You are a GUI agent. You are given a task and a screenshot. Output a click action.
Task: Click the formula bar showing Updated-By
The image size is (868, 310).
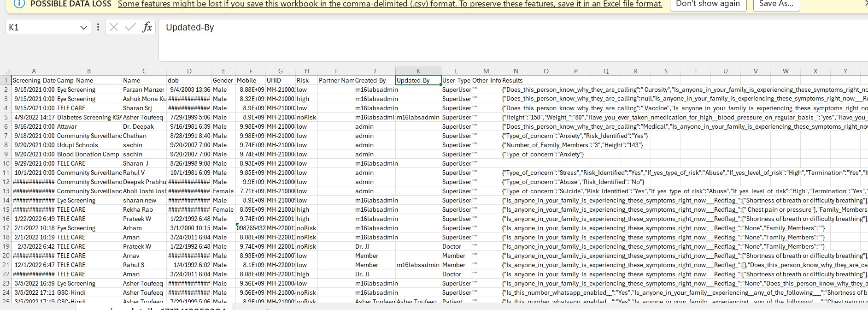point(513,40)
